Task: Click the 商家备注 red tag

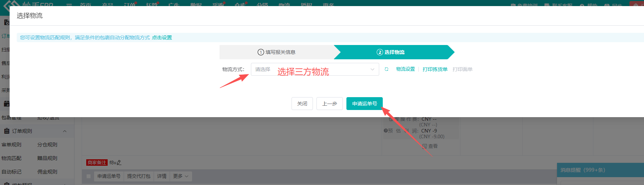Action: (97, 162)
